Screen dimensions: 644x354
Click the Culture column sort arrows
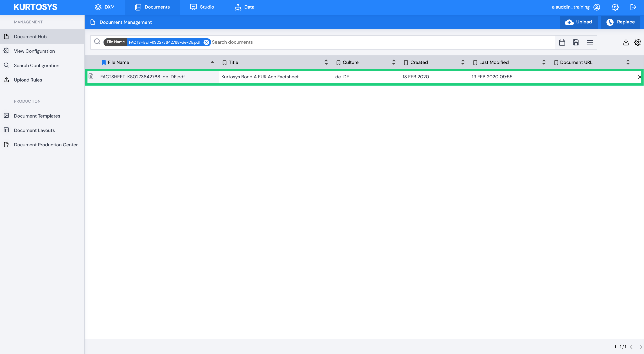coord(394,62)
